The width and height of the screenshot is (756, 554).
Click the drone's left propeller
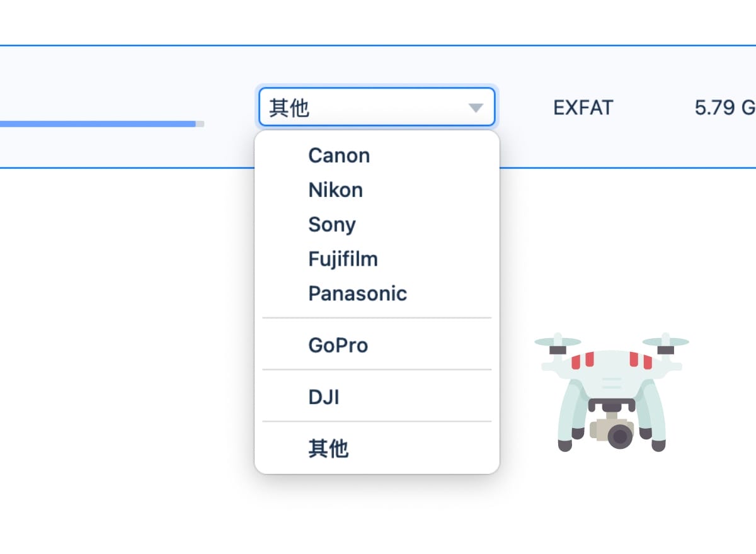pos(558,342)
